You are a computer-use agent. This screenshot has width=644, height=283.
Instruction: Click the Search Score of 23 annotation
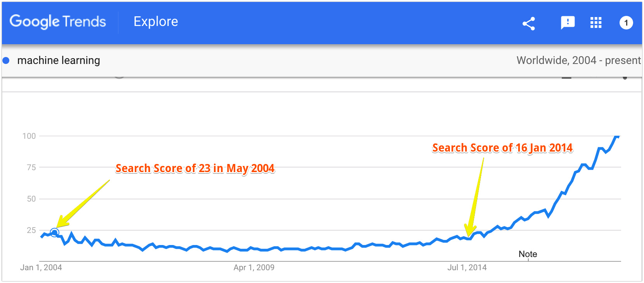tap(195, 169)
